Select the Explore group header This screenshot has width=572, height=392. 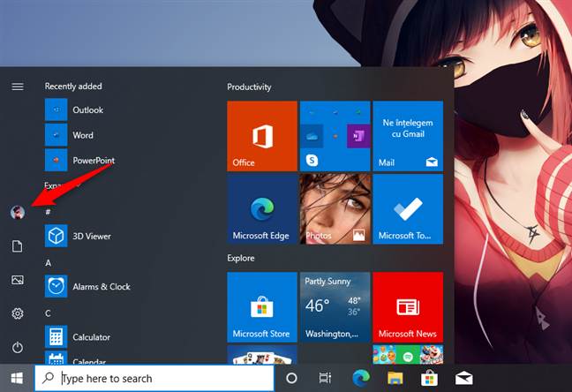[x=241, y=258]
